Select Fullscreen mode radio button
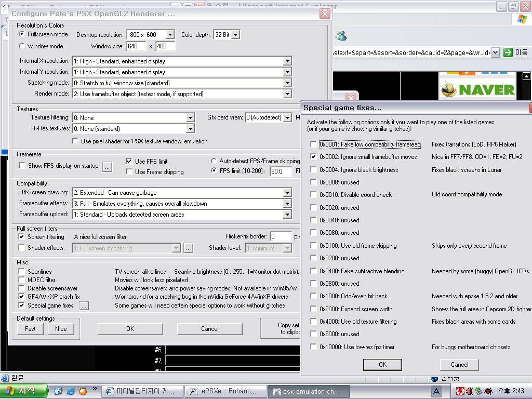 [x=22, y=34]
